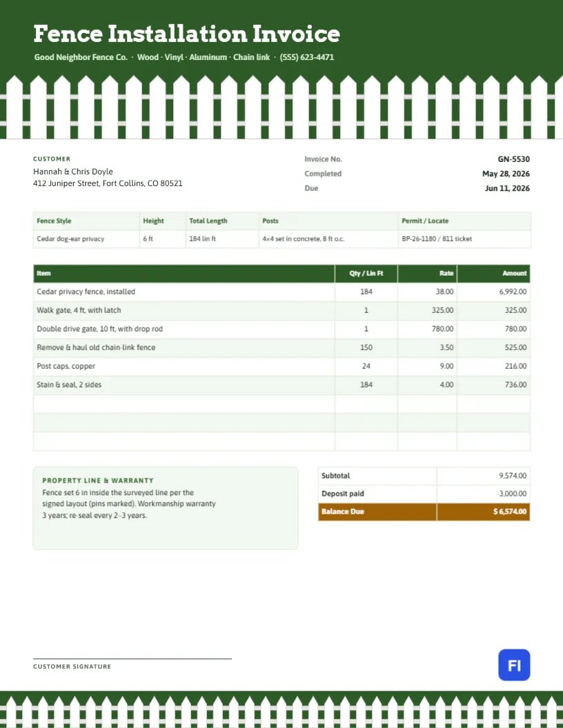This screenshot has height=728, width=563.
Task: Select the Double drive gate item
Action: 100,329
